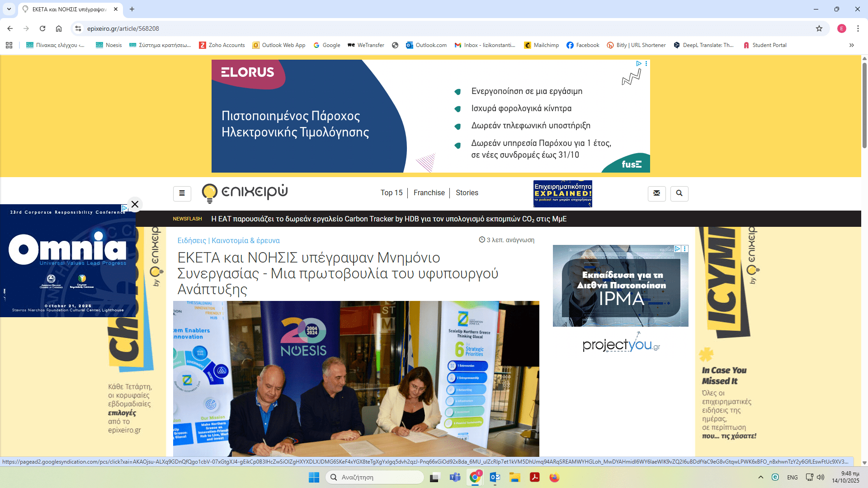Image resolution: width=868 pixels, height=488 pixels.
Task: Open Adobe Acrobat from taskbar
Action: (x=535, y=477)
